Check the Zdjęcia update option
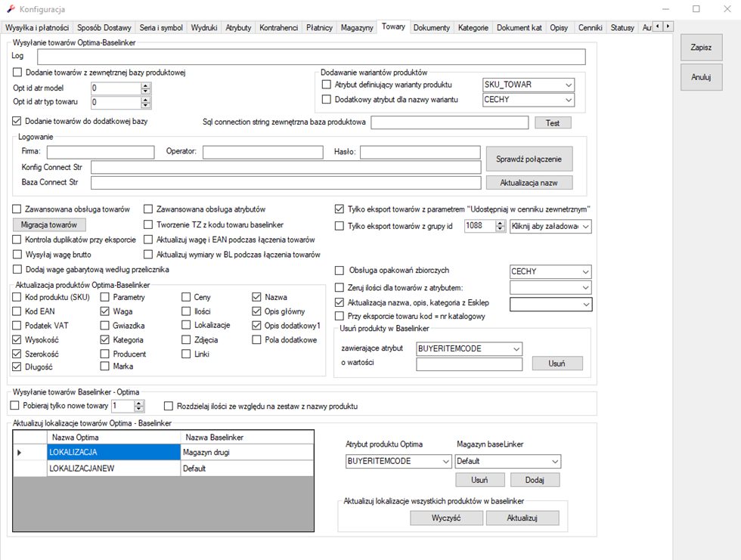Screen dimensions: 741x560 186,339
